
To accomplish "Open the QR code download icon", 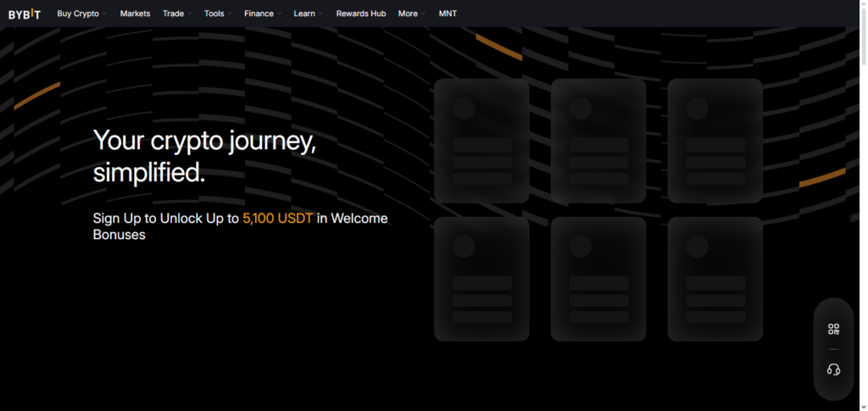I will coord(833,329).
